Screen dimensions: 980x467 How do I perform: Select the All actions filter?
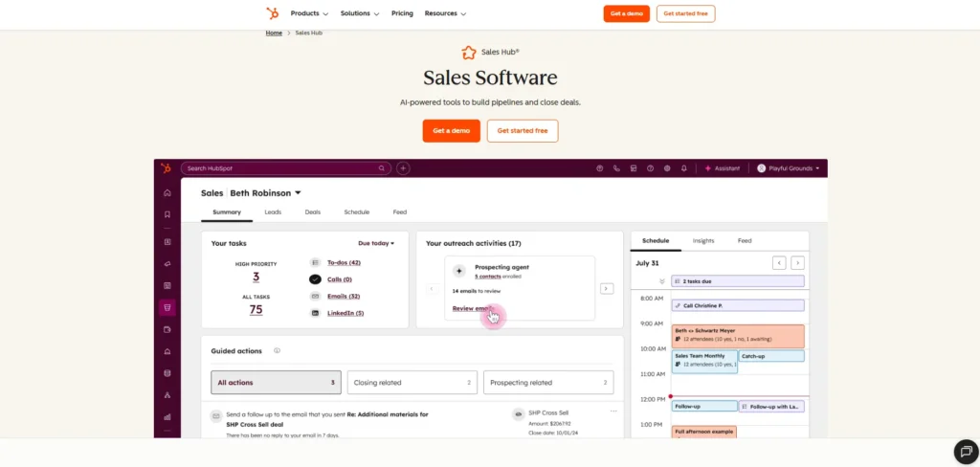[277, 383]
